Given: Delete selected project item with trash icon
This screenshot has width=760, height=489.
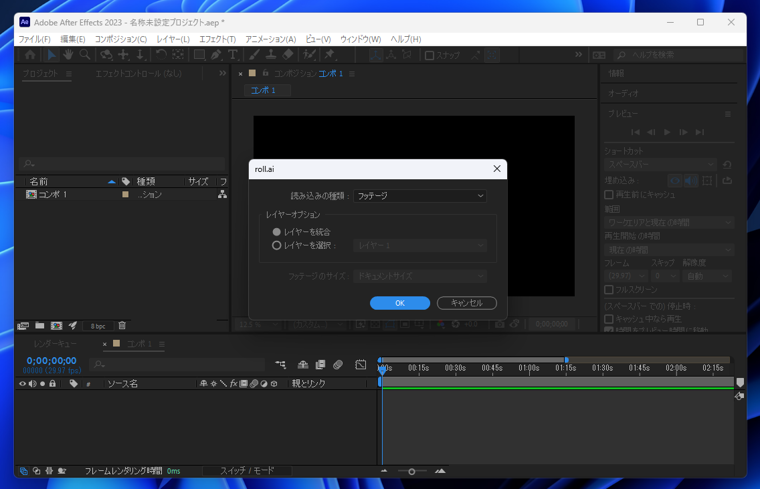Looking at the screenshot, I should click(x=122, y=326).
